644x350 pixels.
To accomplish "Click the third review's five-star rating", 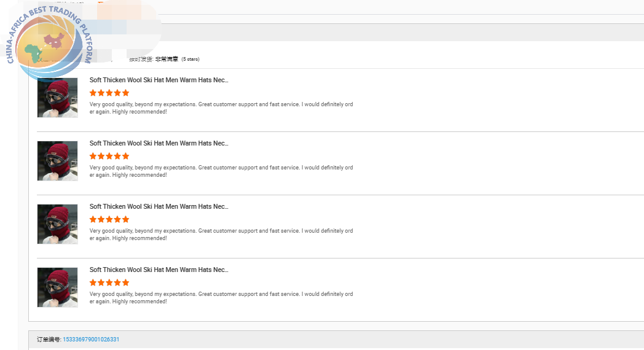I will click(x=109, y=220).
